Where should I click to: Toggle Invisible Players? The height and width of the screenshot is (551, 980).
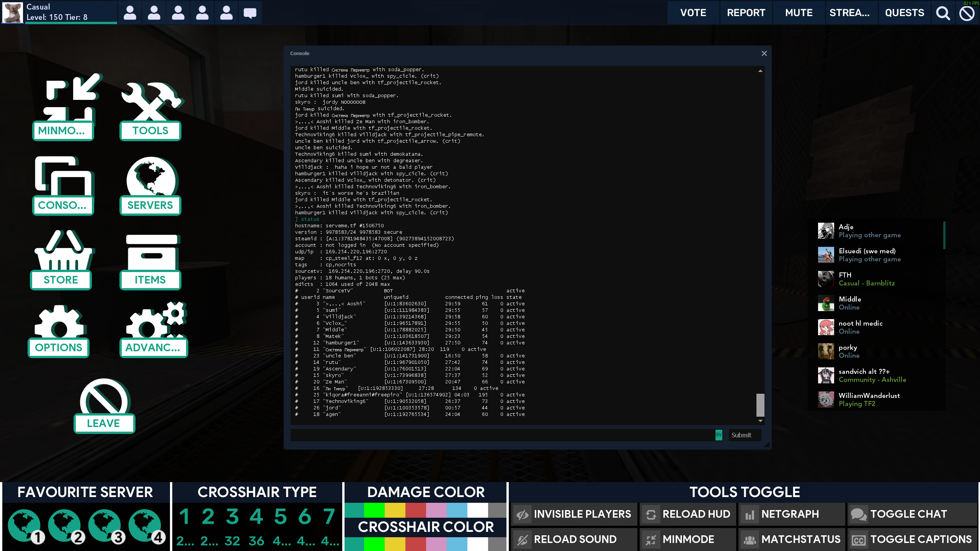click(574, 514)
